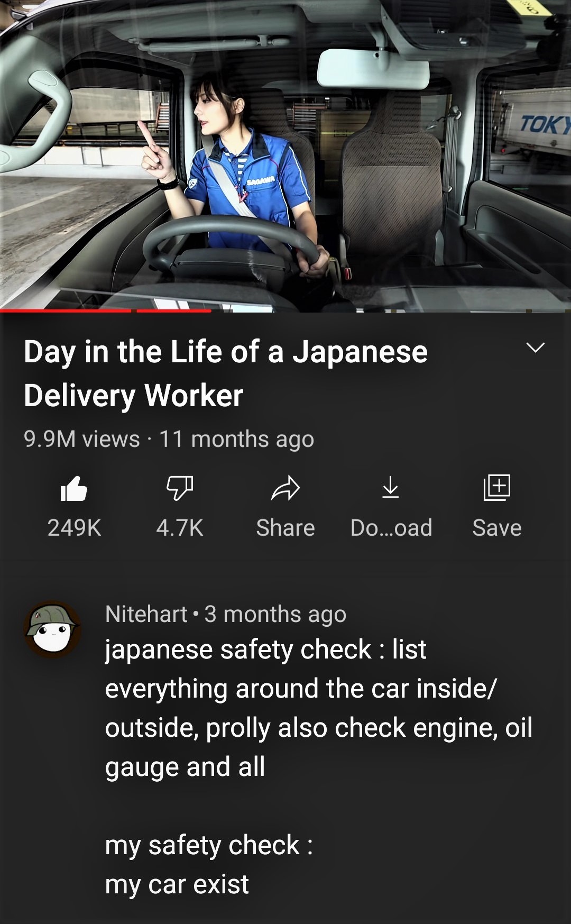The height and width of the screenshot is (924, 571).
Task: Click the 4.7K dislikes count
Action: click(180, 528)
